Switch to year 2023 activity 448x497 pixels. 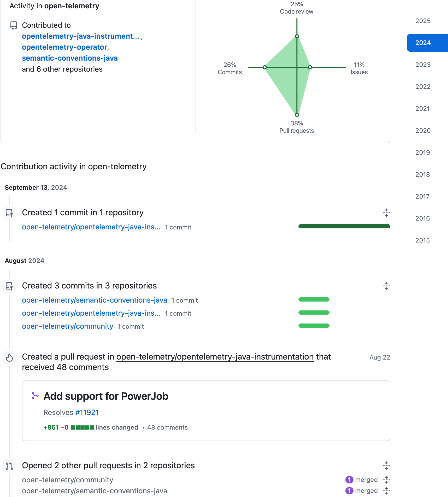coord(423,65)
